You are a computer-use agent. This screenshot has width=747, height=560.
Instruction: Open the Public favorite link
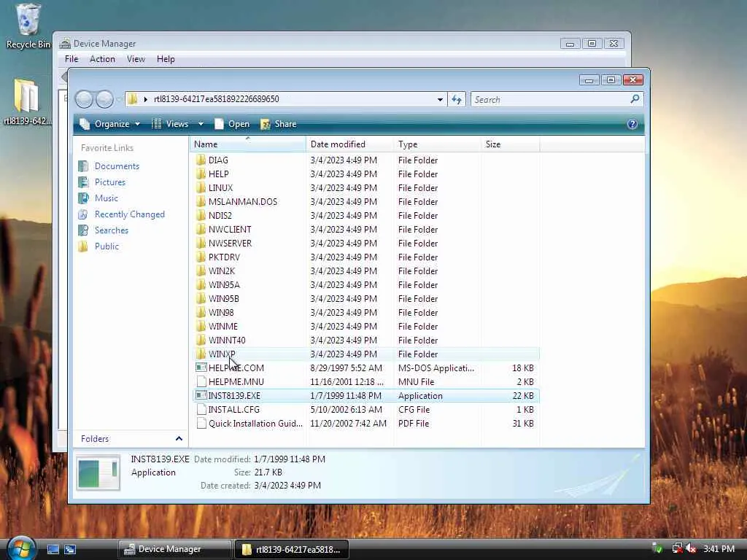tap(107, 246)
